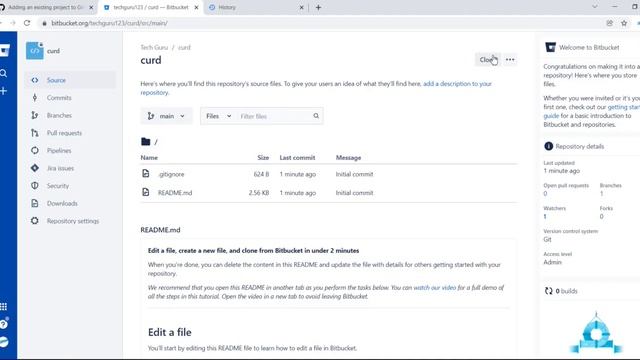
Task: Bookmark this page with the star icon
Action: click(624, 23)
